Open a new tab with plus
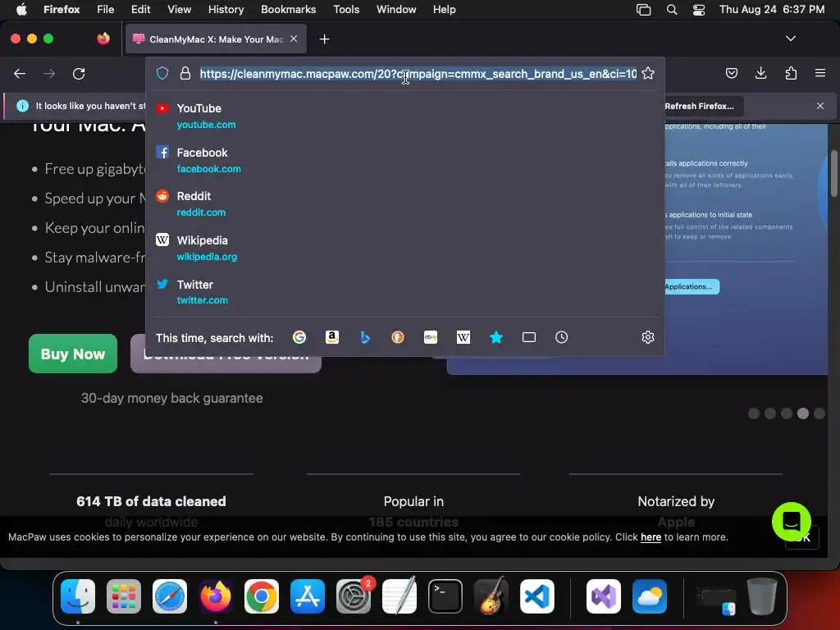Viewport: 840px width, 630px height. (x=324, y=39)
